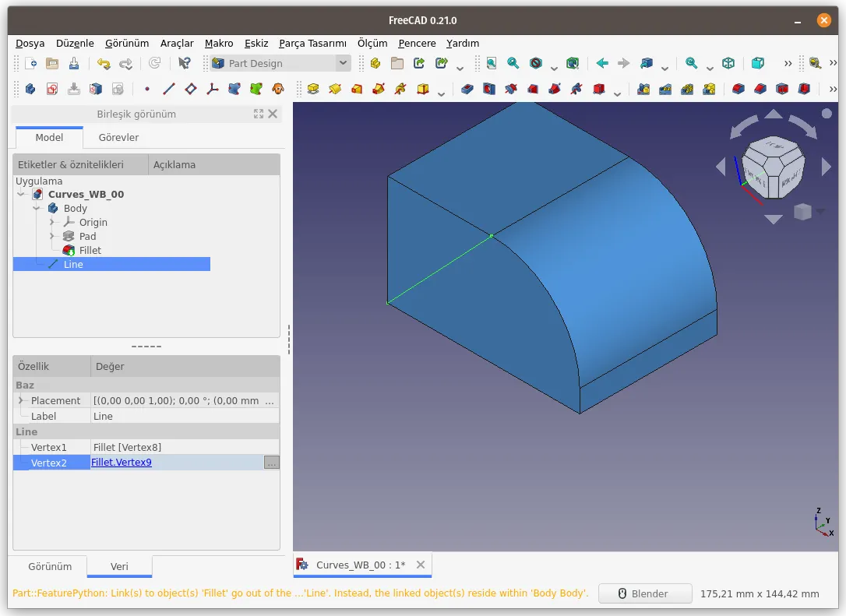Switch to isometric view cube icon
Image resolution: width=846 pixels, height=616 pixels.
pos(728,64)
